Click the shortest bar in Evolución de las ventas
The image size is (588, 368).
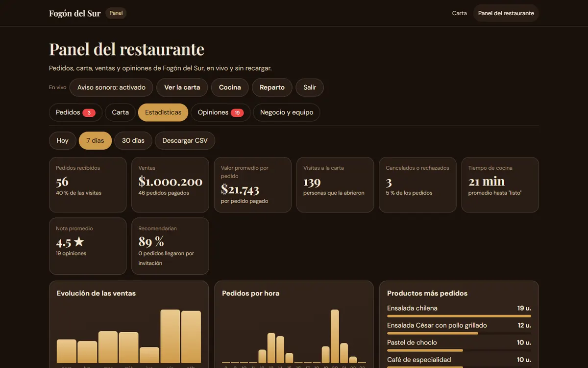[149, 355]
